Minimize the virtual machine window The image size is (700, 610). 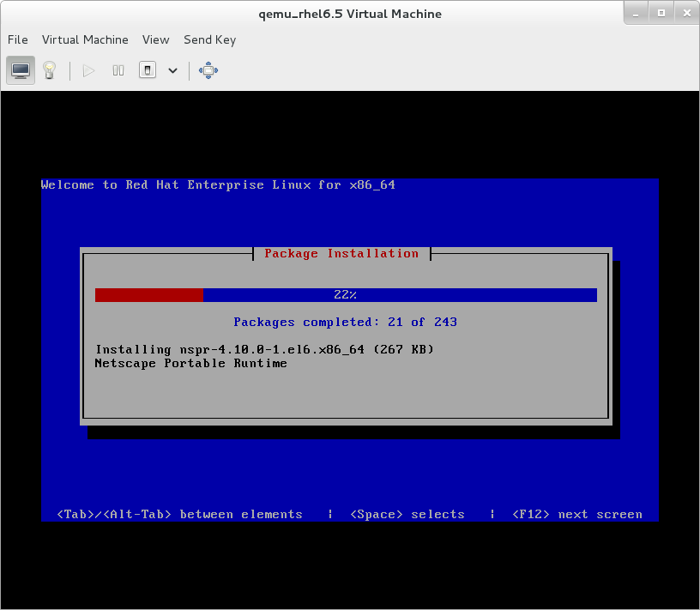[636, 14]
